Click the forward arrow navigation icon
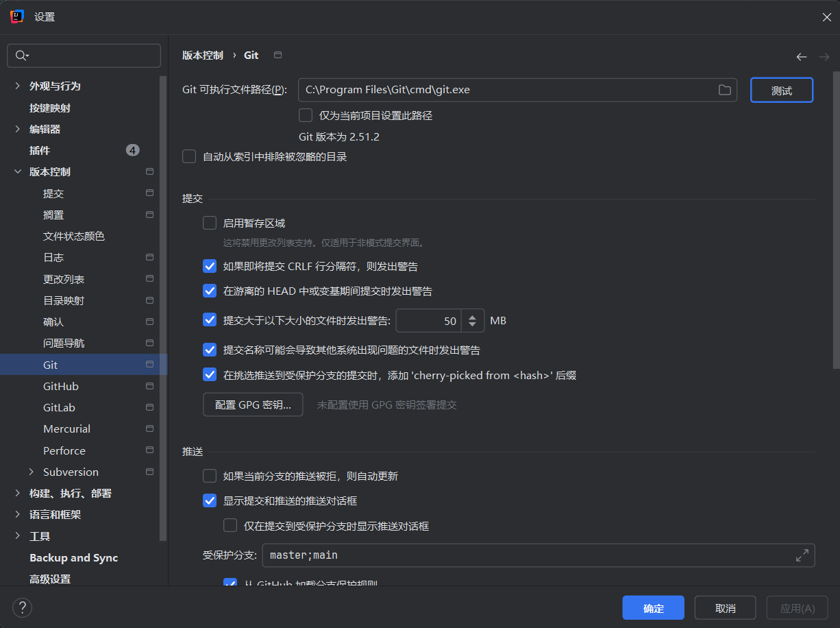The image size is (840, 628). tap(824, 56)
